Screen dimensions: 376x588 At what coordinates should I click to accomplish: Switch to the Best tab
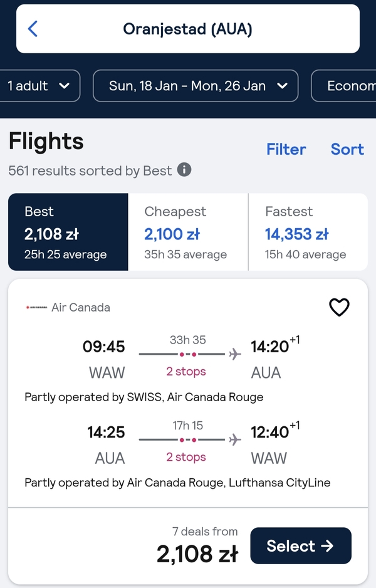68,232
